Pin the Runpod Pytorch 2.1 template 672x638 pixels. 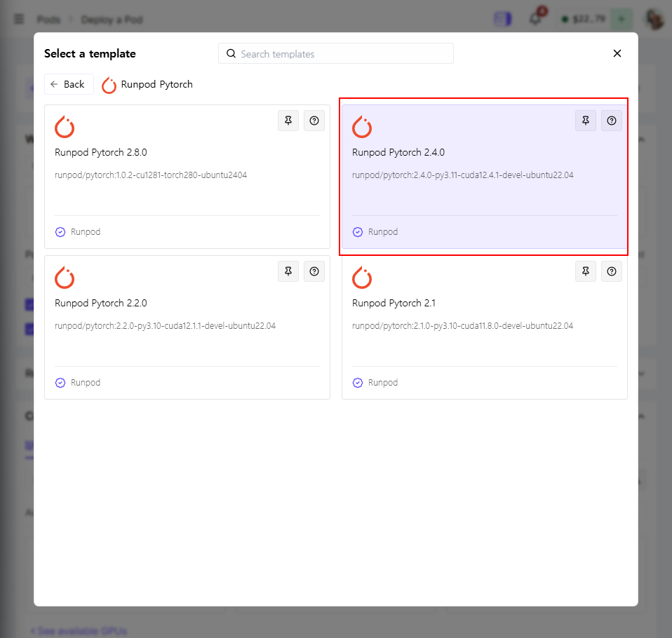[586, 271]
